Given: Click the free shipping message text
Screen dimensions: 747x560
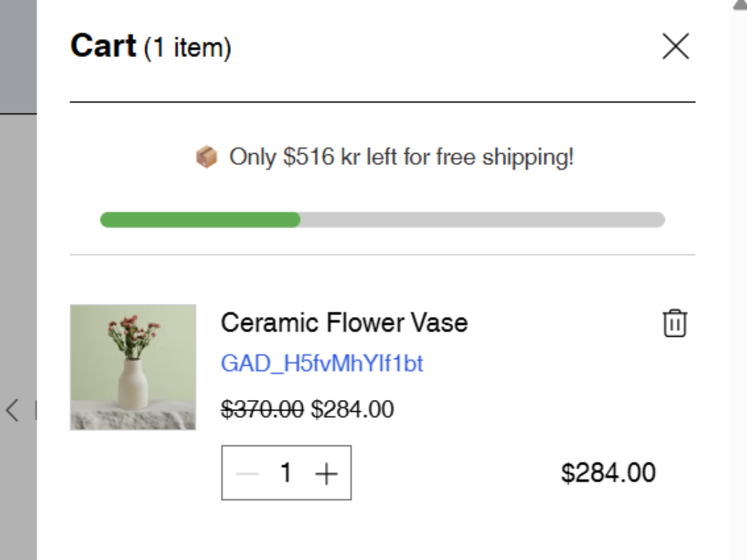Looking at the screenshot, I should [x=401, y=158].
